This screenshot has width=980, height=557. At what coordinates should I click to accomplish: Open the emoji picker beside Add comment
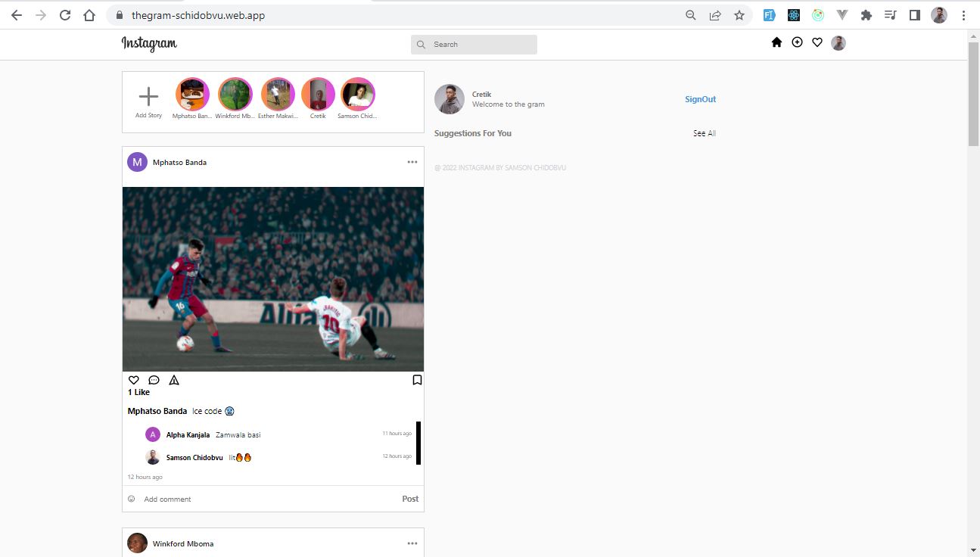[131, 499]
